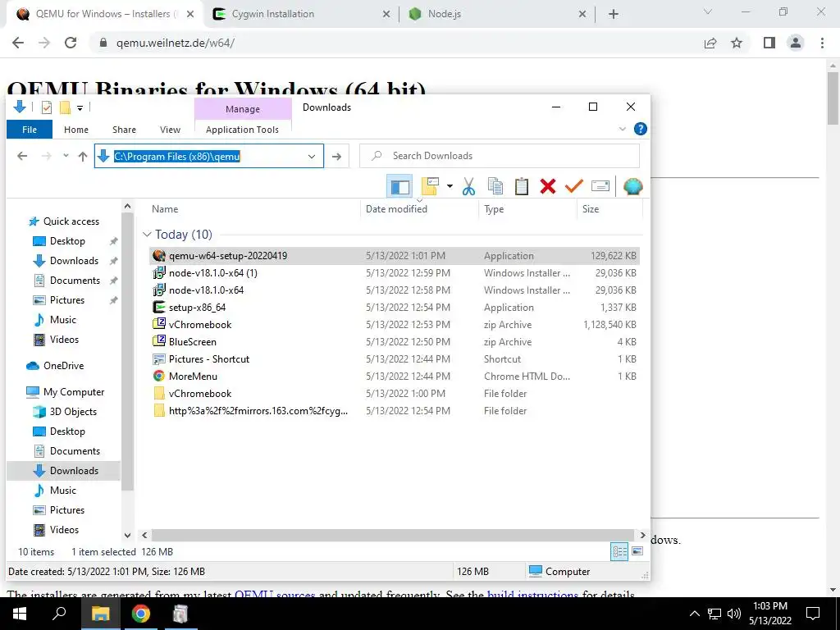This screenshot has width=840, height=630.
Task: Sort files by Date modified column
Action: 396,209
